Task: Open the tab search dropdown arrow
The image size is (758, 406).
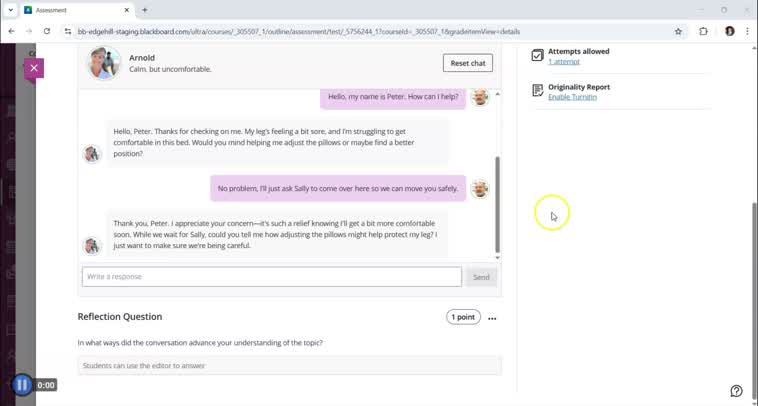Action: [x=11, y=10]
